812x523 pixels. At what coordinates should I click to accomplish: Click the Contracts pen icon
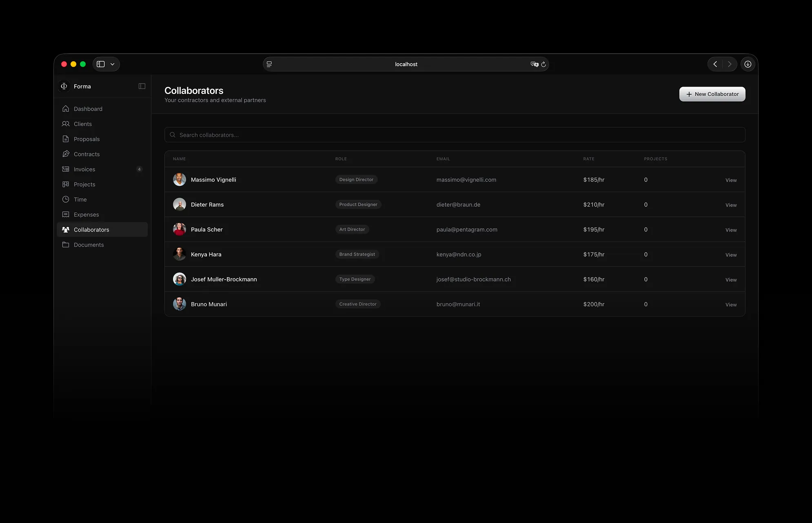66,154
